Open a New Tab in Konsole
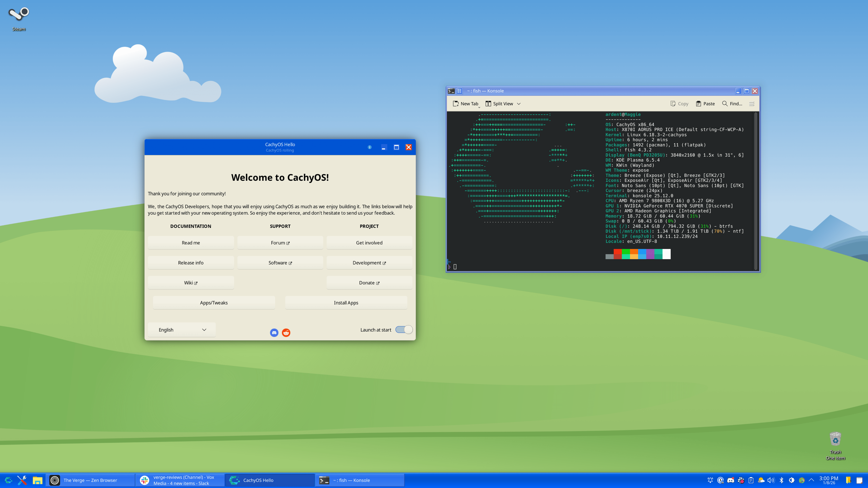Image resolution: width=868 pixels, height=488 pixels. [466, 104]
